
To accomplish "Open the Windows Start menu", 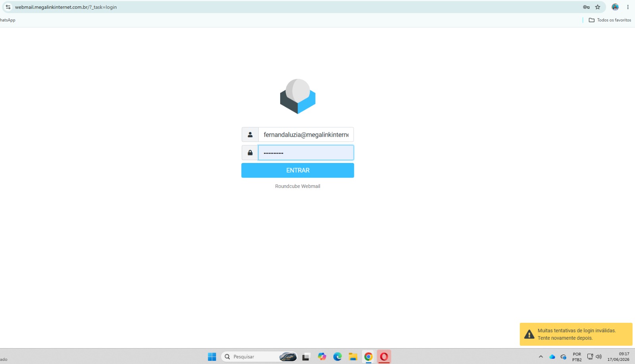I will click(212, 357).
